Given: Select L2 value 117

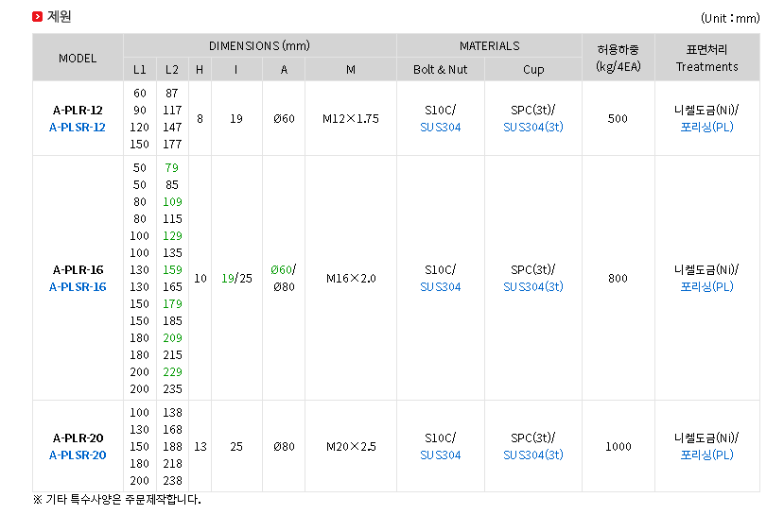Looking at the screenshot, I should [172, 110].
